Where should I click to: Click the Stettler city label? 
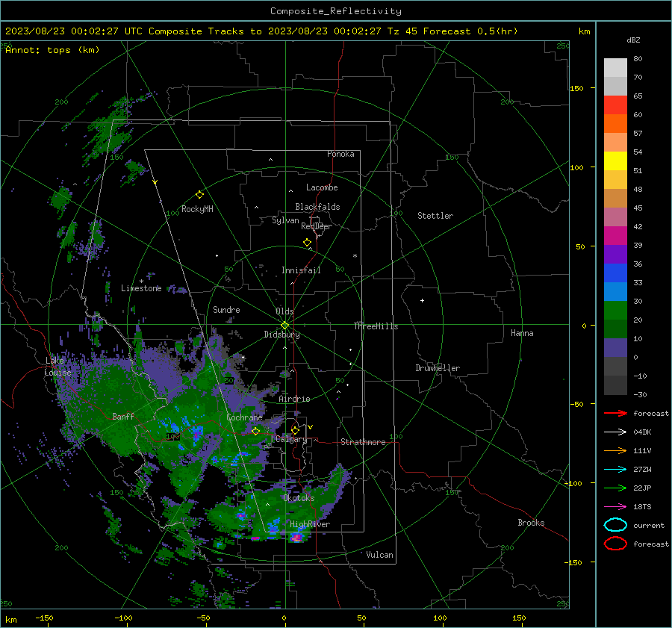tap(435, 216)
